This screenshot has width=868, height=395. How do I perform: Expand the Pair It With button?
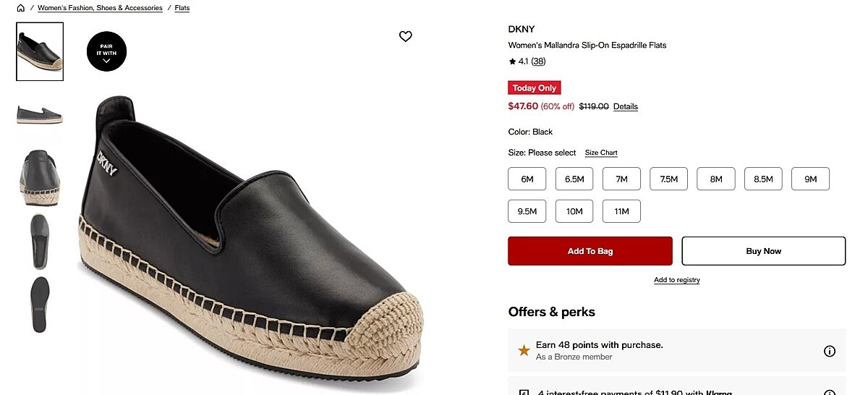coord(106,51)
